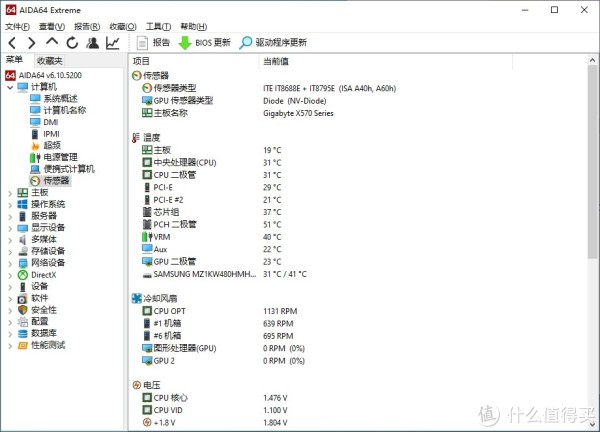Expand the DirectX tree node

tap(10, 276)
